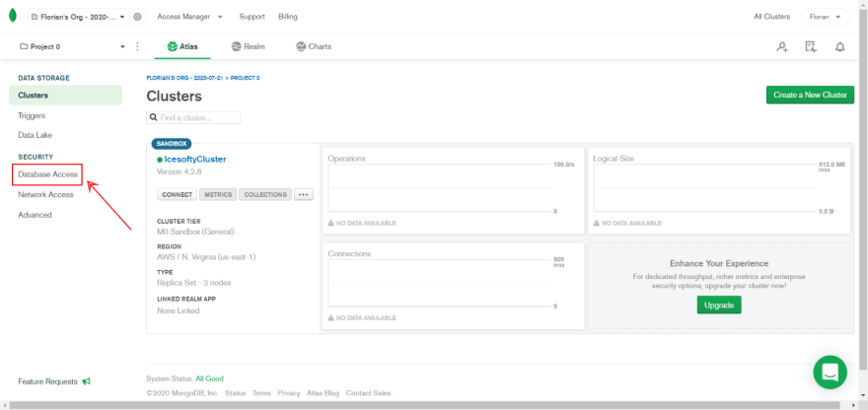The height and width of the screenshot is (410, 868).
Task: Click the None Linked text
Action: click(179, 311)
